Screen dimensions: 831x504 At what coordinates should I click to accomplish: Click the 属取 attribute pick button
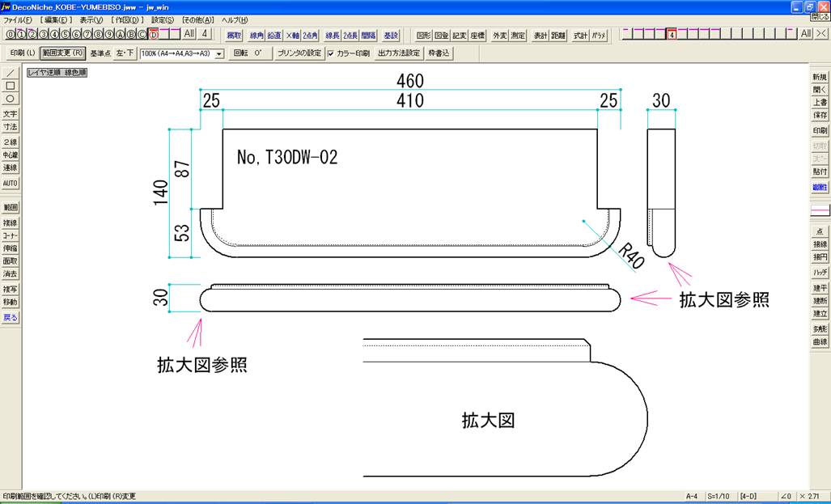234,36
